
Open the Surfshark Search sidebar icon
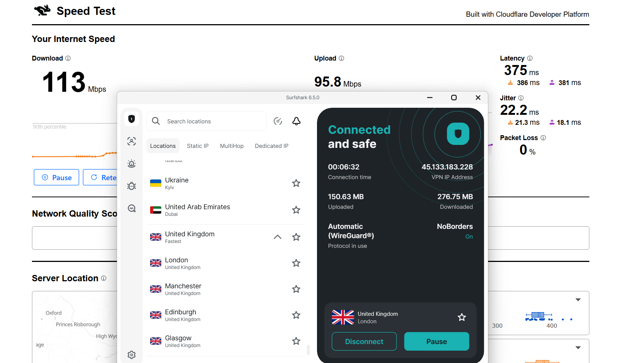tap(132, 208)
